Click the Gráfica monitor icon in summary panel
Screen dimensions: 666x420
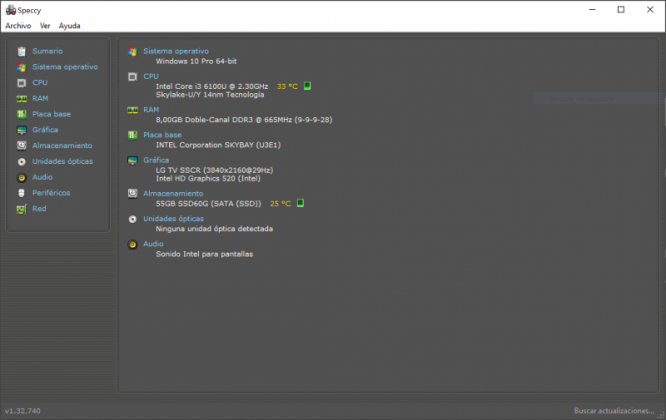[x=133, y=161]
